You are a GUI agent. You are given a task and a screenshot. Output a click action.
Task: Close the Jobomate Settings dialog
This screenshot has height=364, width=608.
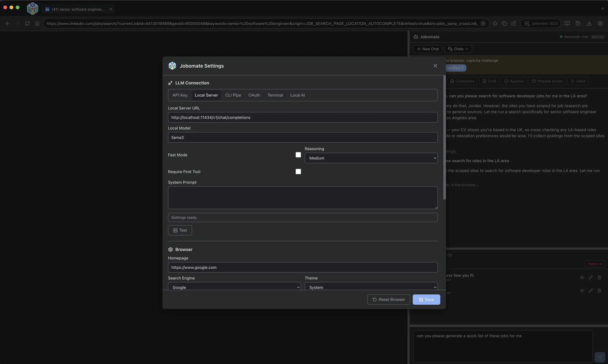pos(435,66)
